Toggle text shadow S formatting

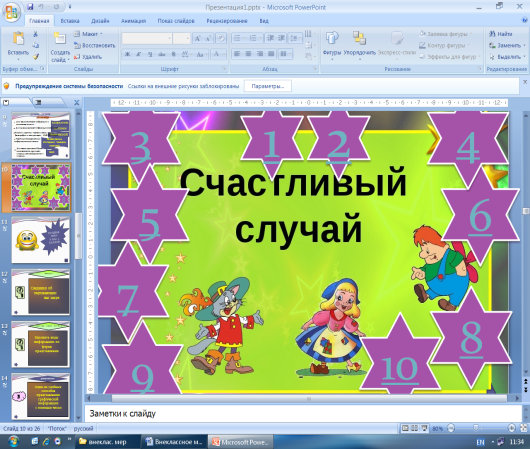173,54
